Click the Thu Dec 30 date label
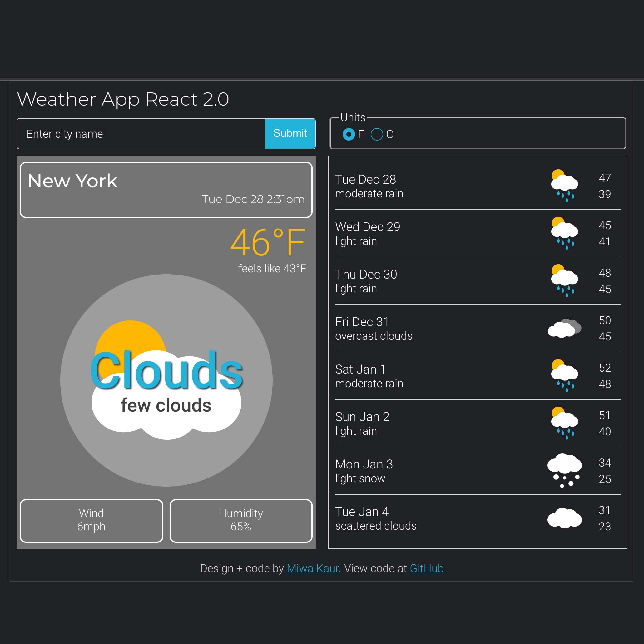Image resolution: width=644 pixels, height=644 pixels. [366, 275]
